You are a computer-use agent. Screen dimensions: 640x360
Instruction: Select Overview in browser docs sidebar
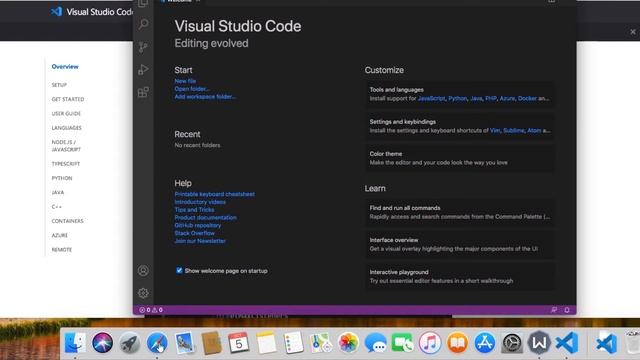pos(65,67)
